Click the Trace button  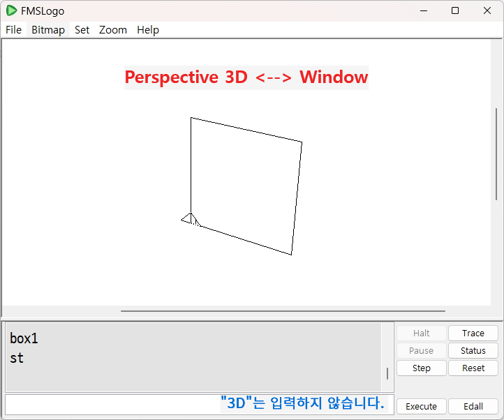[473, 333]
